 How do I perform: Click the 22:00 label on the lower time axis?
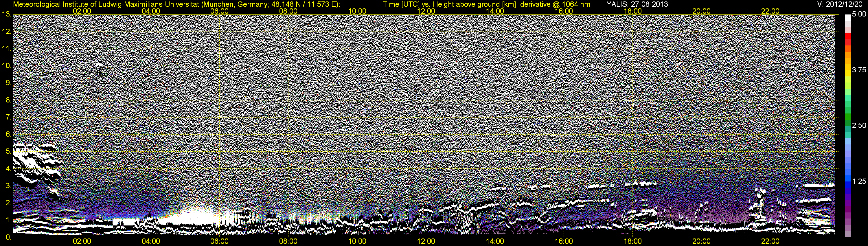770,241
